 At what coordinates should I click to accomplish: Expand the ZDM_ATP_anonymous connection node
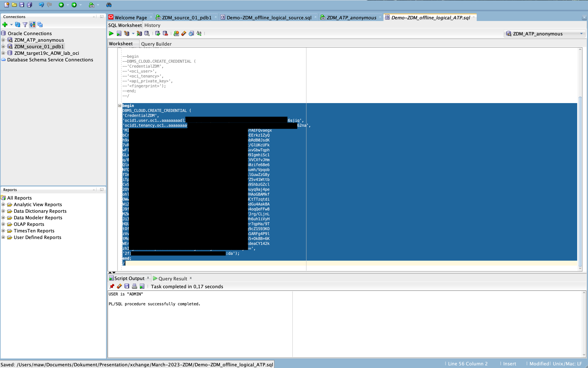pos(3,40)
